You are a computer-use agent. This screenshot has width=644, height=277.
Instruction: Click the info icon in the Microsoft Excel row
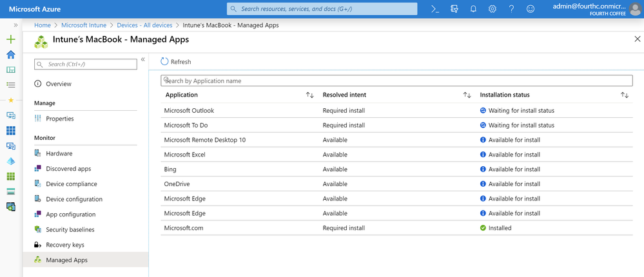click(483, 155)
